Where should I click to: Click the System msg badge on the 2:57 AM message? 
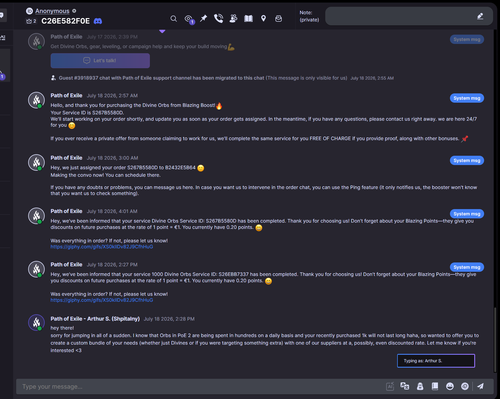pos(467,98)
